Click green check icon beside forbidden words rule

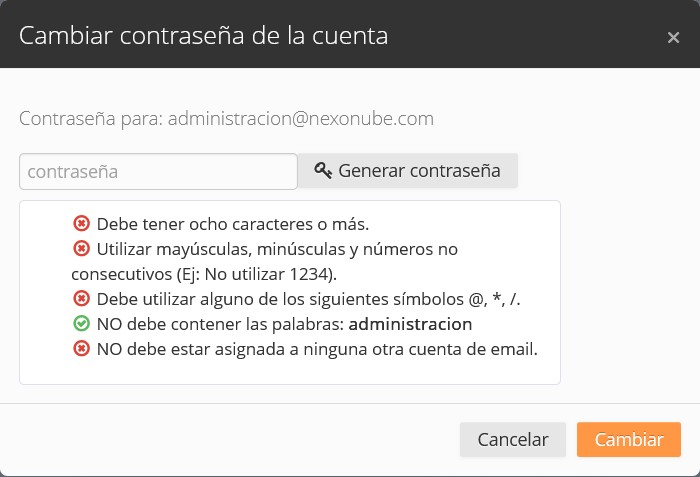pos(81,324)
